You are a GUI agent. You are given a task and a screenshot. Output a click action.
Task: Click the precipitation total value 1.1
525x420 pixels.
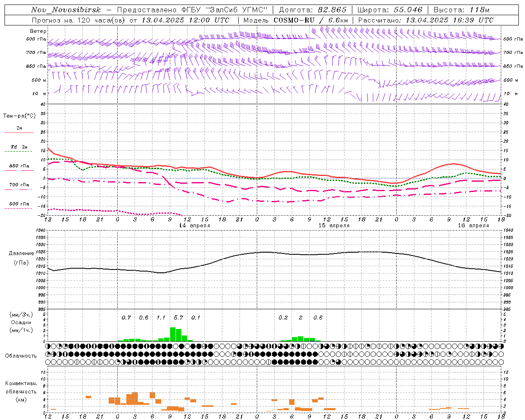(161, 317)
